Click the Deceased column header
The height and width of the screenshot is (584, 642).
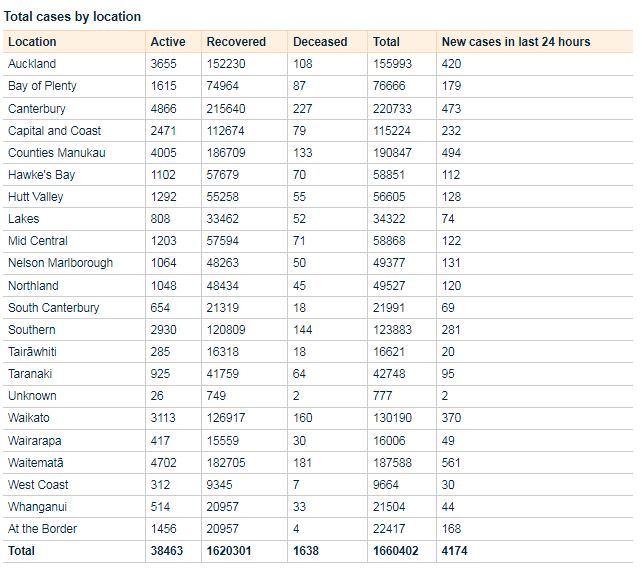pyautogui.click(x=320, y=42)
